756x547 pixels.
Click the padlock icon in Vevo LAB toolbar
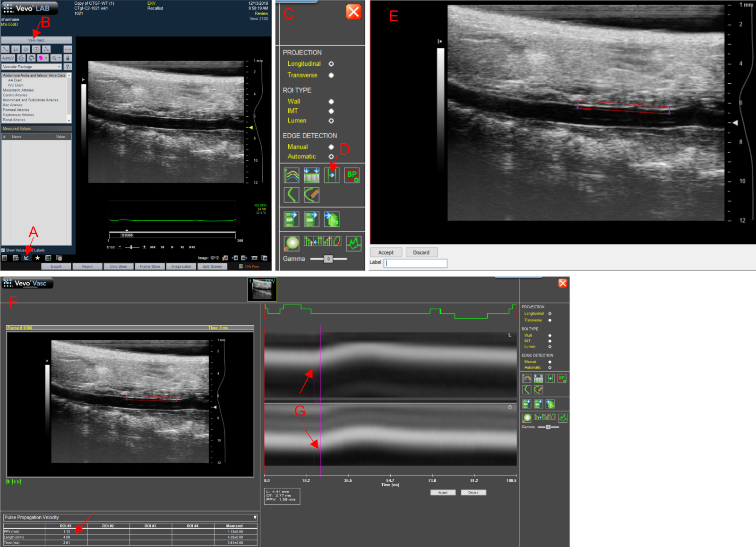click(x=68, y=58)
